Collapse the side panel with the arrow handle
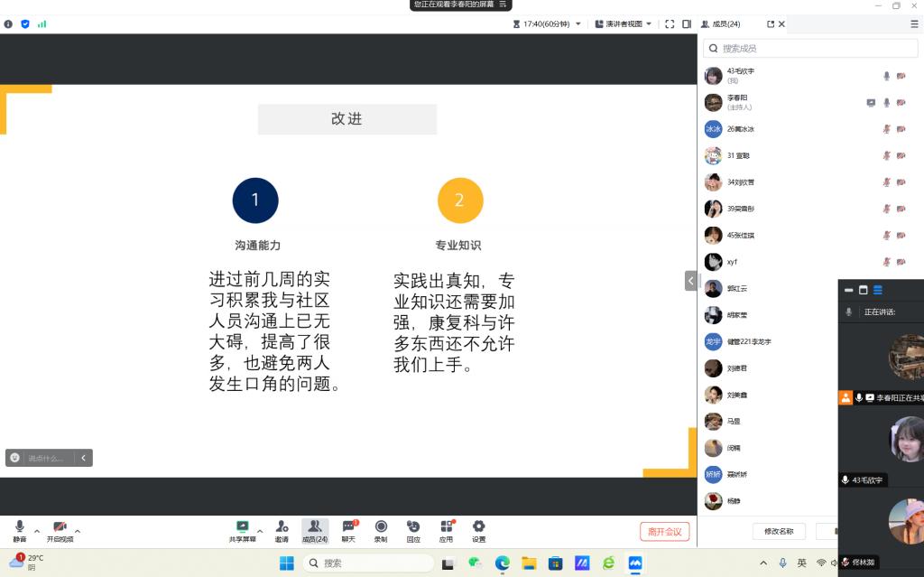Viewport: 924px width, 577px height. (x=691, y=281)
